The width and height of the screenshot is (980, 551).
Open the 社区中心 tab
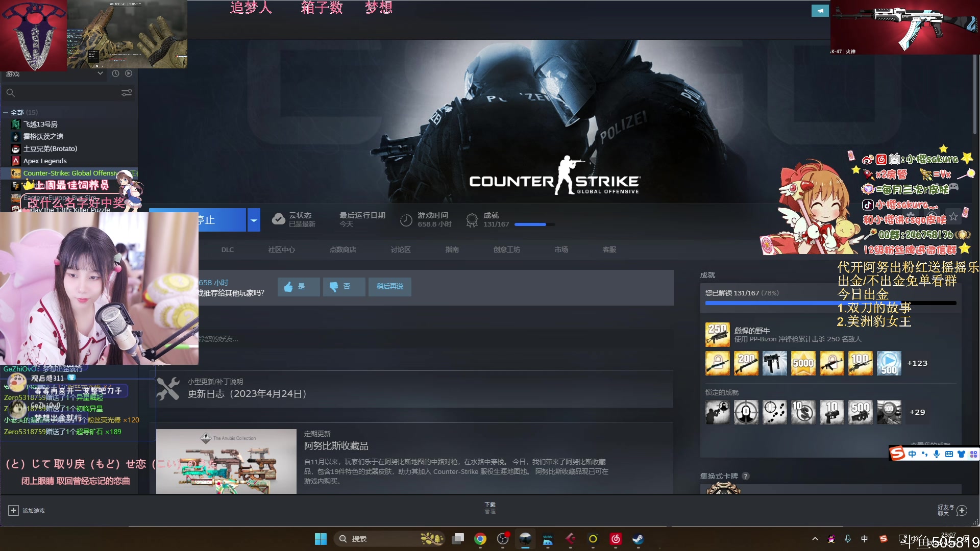(282, 250)
